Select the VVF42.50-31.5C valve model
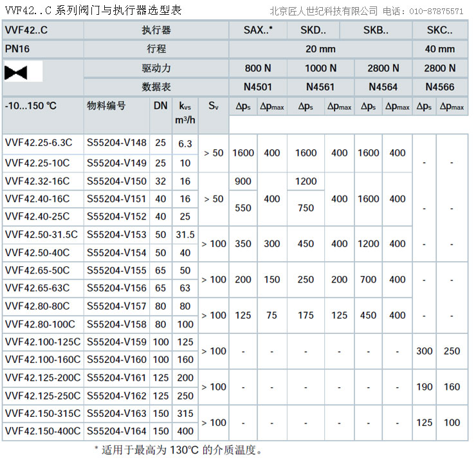 [41, 235]
